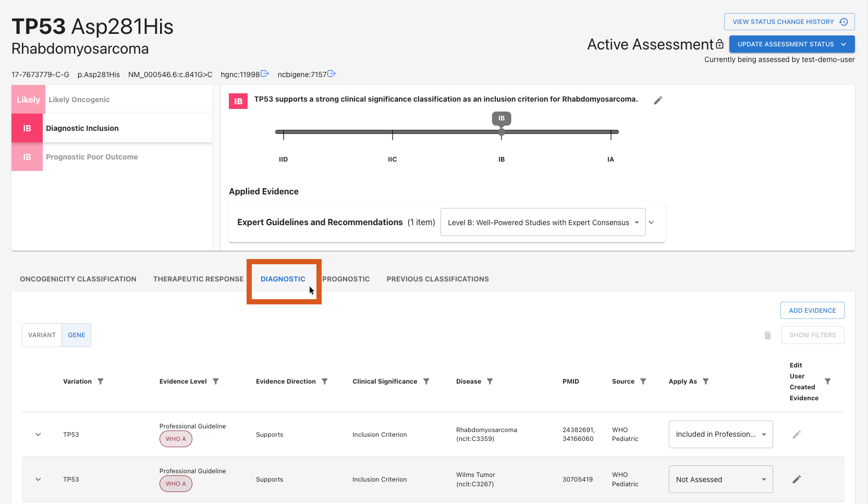Viewport: 868px width, 504px height.
Task: Click PMID 30705419 cell
Action: pos(578,480)
